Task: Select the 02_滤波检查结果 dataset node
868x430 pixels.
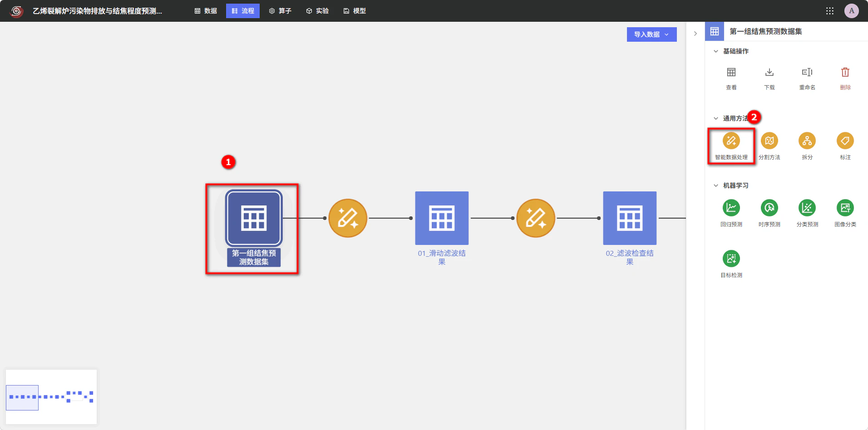Action: (x=630, y=218)
